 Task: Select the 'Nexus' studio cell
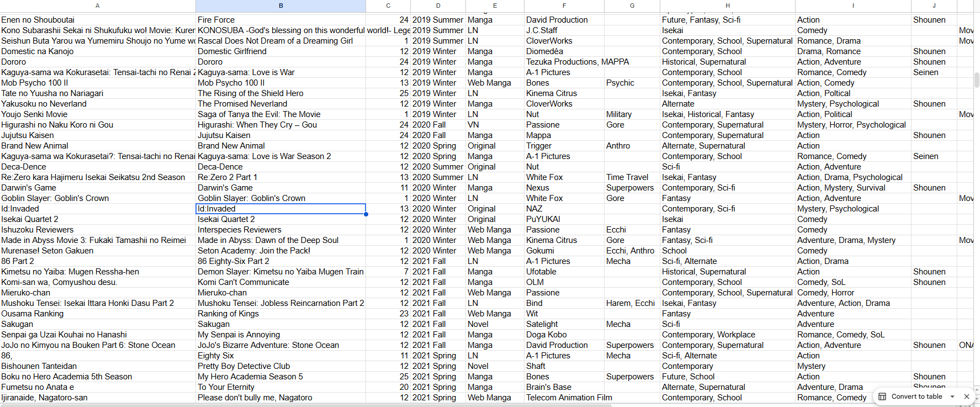(x=564, y=188)
